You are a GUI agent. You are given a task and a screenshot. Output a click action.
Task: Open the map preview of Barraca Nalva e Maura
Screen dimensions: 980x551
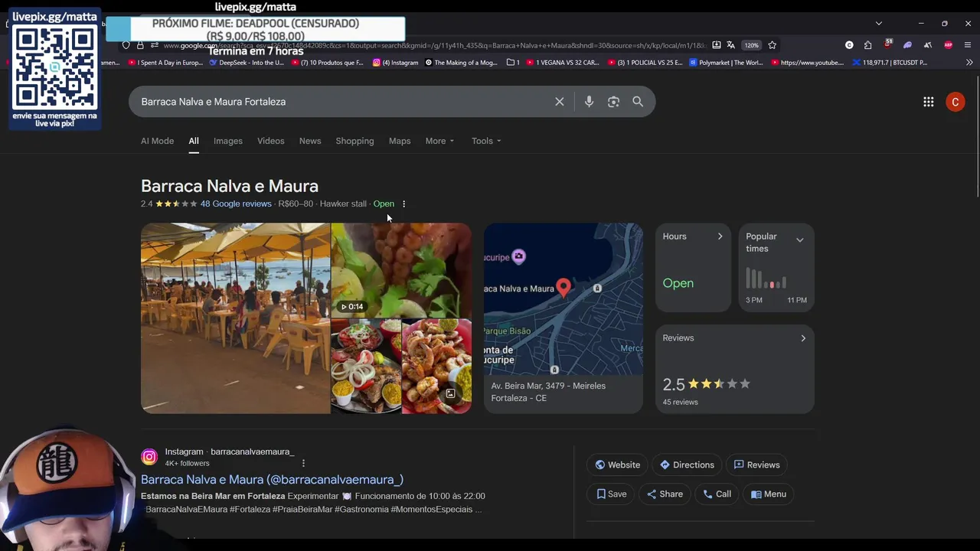[563, 299]
